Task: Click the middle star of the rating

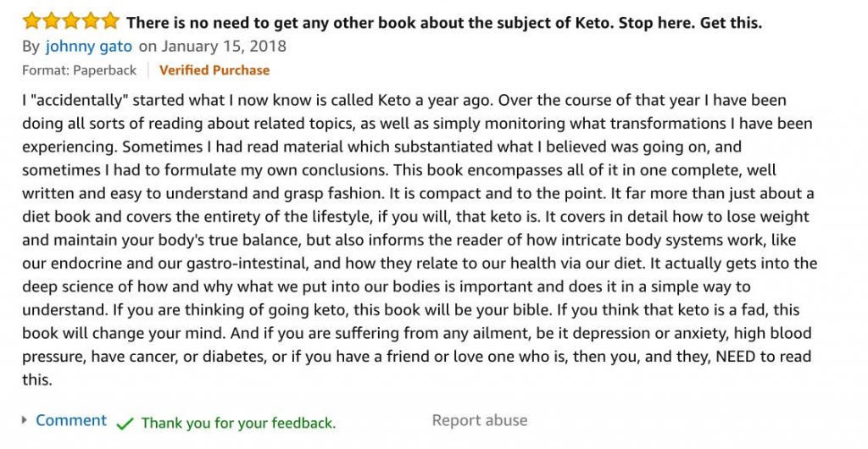Action: click(x=71, y=21)
